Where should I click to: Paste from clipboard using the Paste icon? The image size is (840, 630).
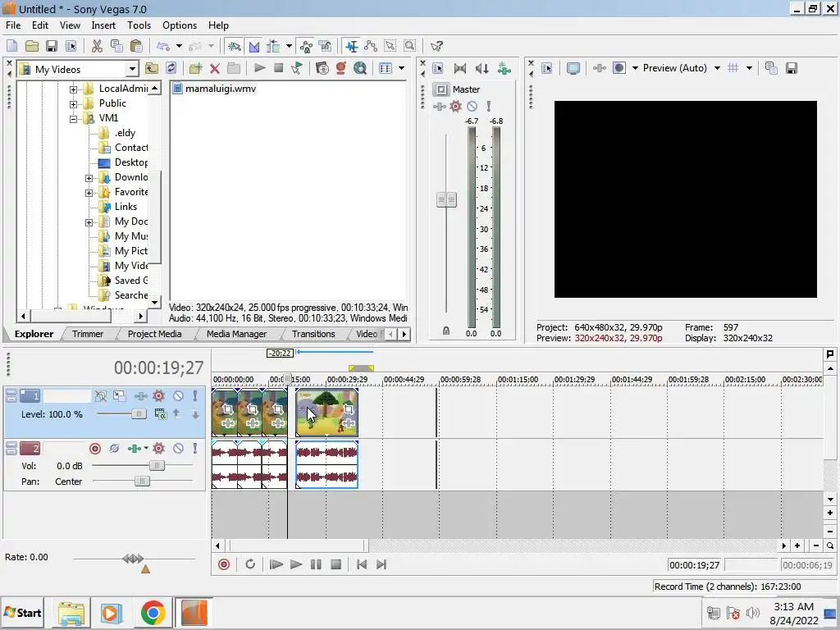click(136, 46)
